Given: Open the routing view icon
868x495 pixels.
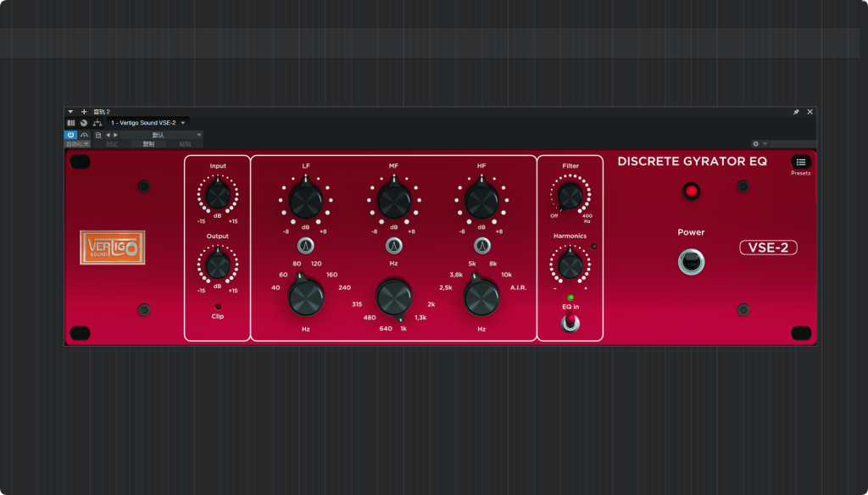Looking at the screenshot, I should pyautogui.click(x=97, y=123).
